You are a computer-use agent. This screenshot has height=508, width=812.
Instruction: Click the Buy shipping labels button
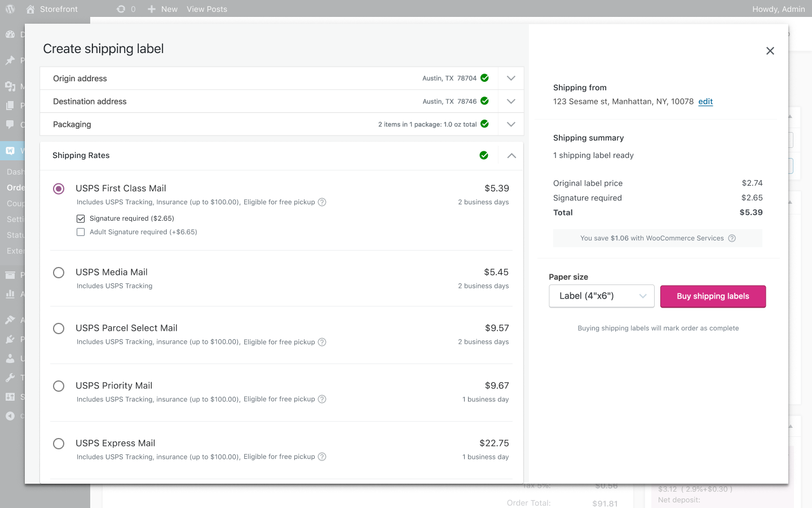pos(713,296)
